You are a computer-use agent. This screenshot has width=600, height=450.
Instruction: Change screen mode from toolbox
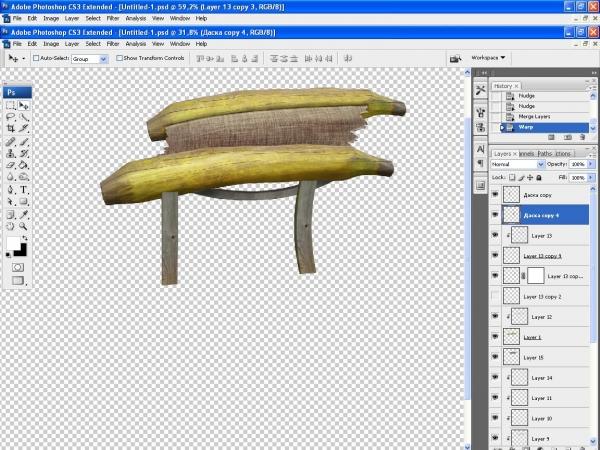(x=18, y=280)
